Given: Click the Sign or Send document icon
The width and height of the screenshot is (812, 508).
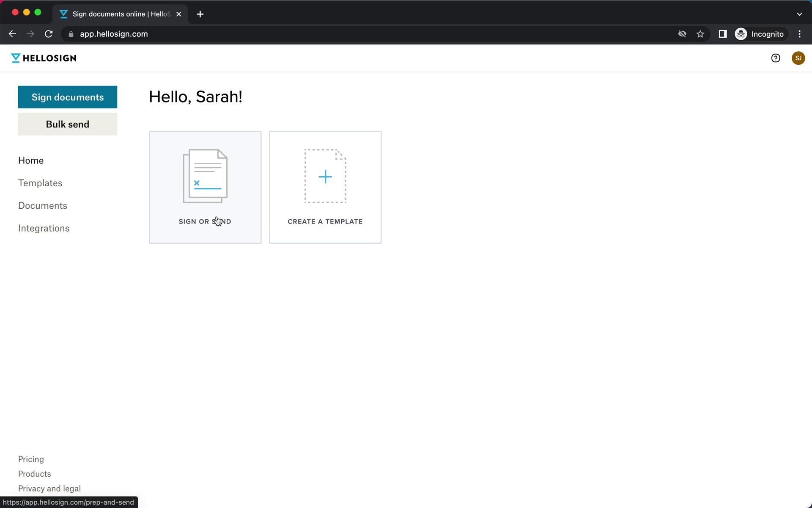Looking at the screenshot, I should coord(205,176).
